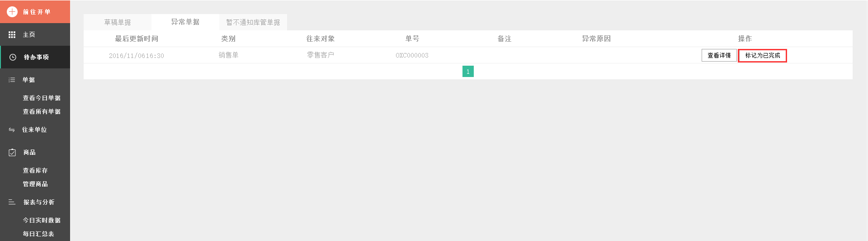Screen dimensions: 868x241
Task: Click the plus icon beside 前往开单
Action: point(12,12)
